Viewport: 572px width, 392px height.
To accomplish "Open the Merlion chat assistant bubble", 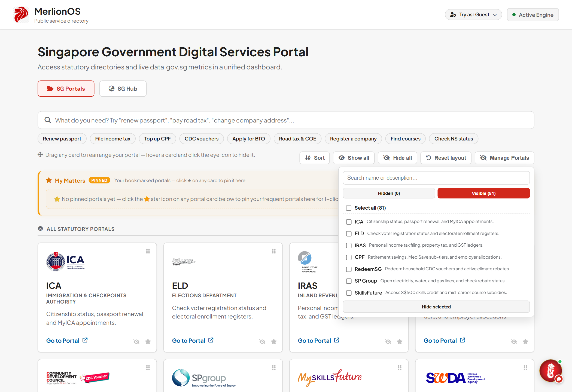I will pos(551,371).
